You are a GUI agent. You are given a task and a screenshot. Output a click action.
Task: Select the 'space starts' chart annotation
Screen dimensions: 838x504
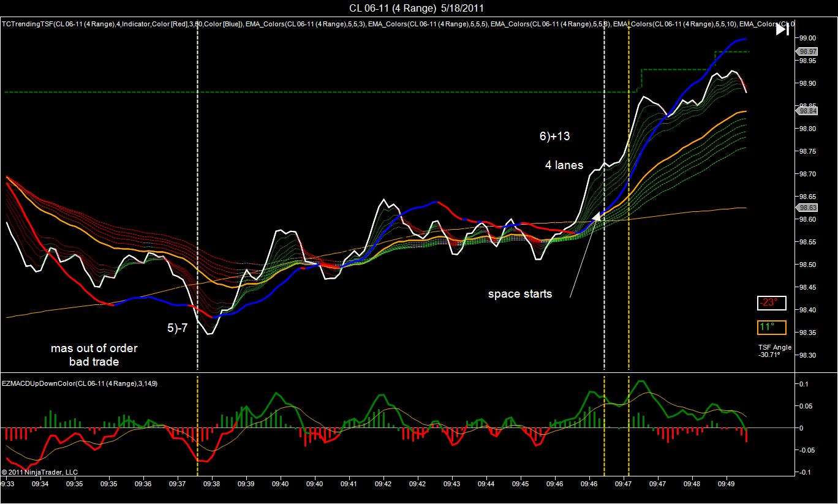(520, 294)
